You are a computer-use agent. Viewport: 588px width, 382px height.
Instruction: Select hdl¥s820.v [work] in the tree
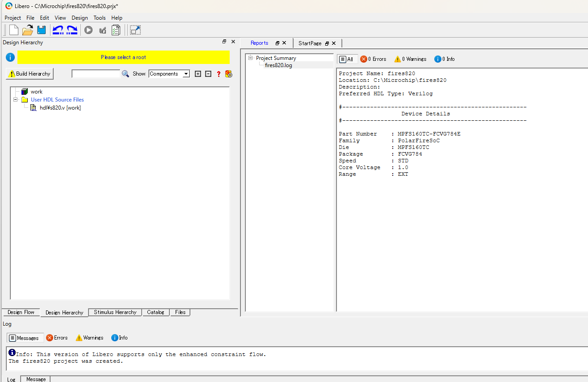[x=60, y=108]
